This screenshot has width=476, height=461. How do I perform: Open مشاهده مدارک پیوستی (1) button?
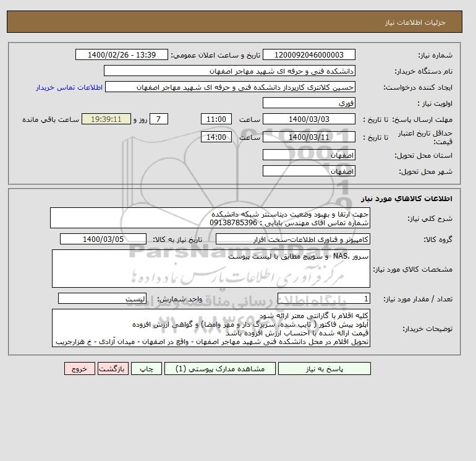[220, 369]
